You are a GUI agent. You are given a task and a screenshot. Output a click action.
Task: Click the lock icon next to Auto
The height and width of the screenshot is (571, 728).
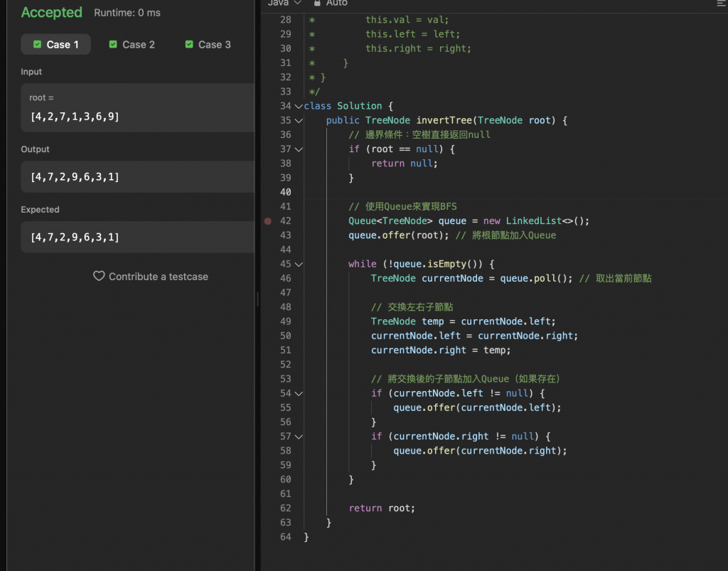coord(317,3)
